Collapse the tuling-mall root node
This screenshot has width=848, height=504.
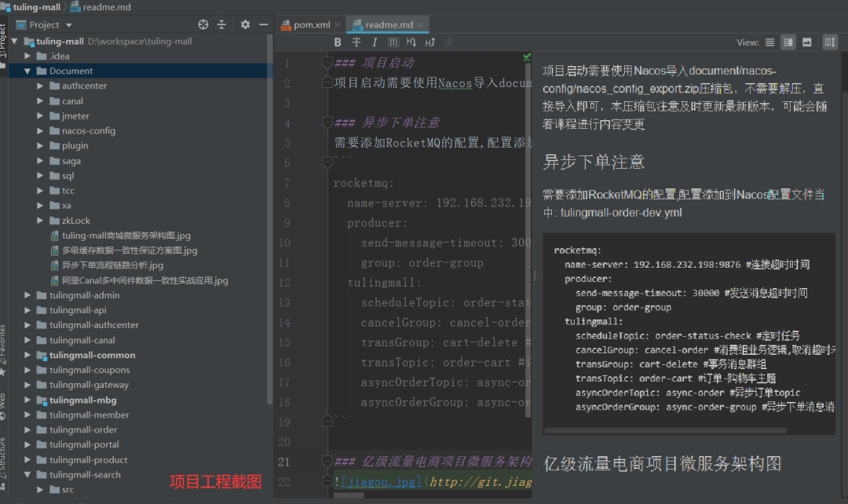click(x=15, y=41)
